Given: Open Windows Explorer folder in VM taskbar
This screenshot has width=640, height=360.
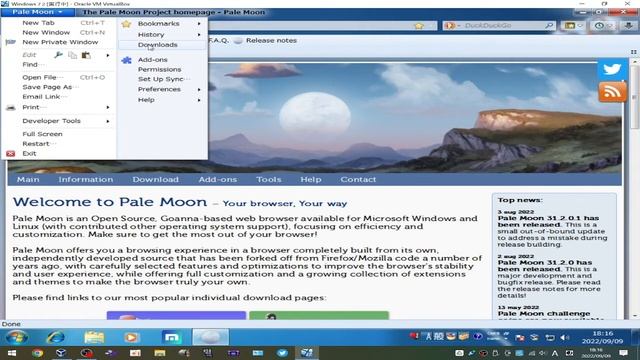Looking at the screenshot, I should pos(94,338).
